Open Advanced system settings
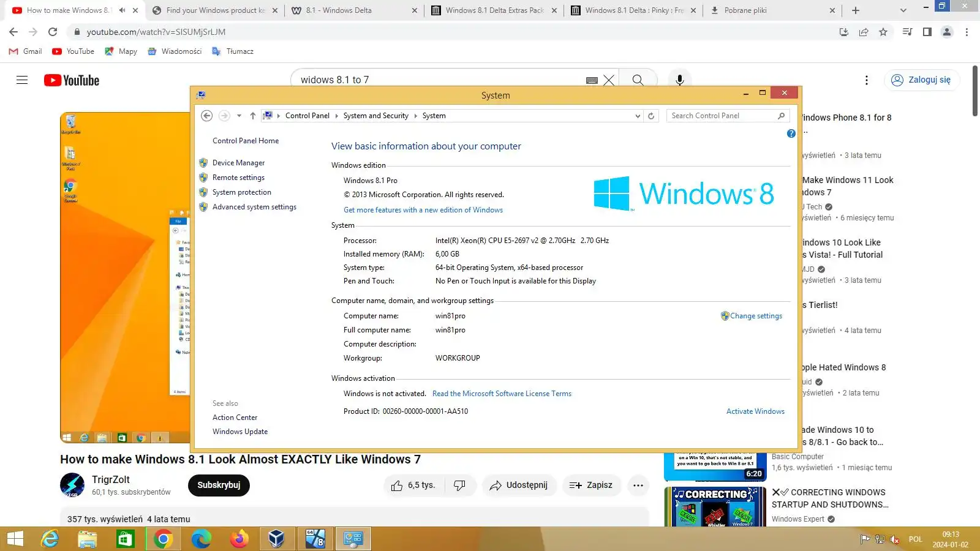This screenshot has height=551, width=980. [254, 207]
